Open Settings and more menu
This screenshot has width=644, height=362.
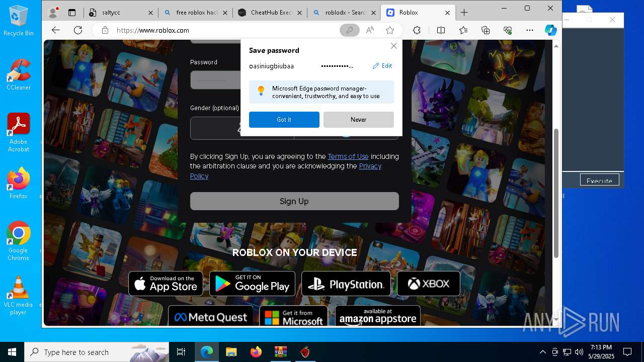tap(529, 30)
